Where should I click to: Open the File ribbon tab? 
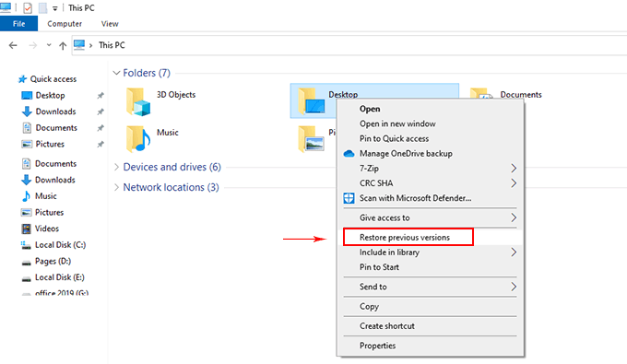(x=18, y=24)
